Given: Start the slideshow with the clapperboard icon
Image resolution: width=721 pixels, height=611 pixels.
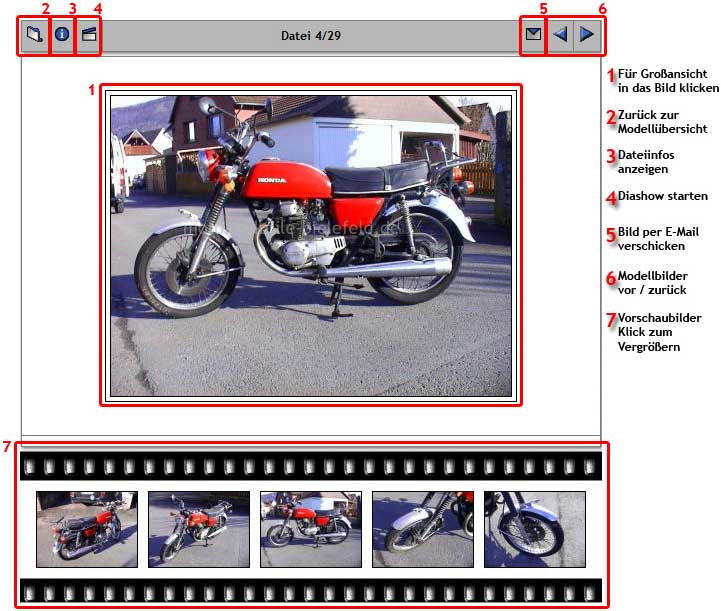Looking at the screenshot, I should click(89, 35).
